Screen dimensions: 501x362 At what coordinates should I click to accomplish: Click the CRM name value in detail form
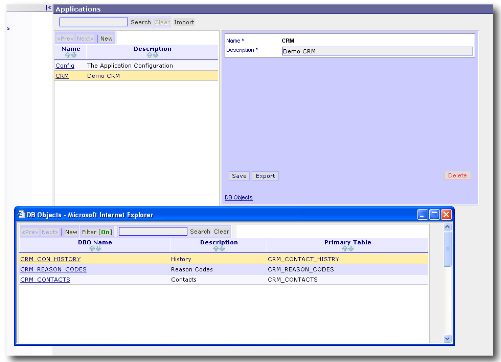tap(288, 41)
